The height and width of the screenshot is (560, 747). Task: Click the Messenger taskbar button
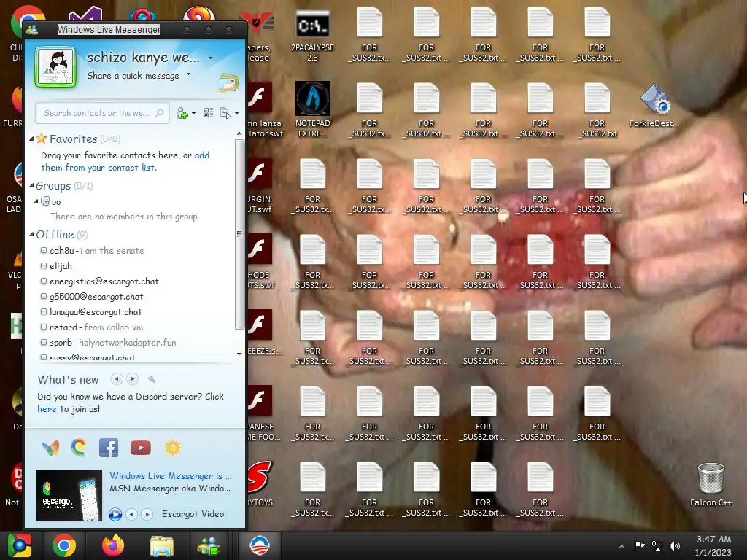point(209,545)
